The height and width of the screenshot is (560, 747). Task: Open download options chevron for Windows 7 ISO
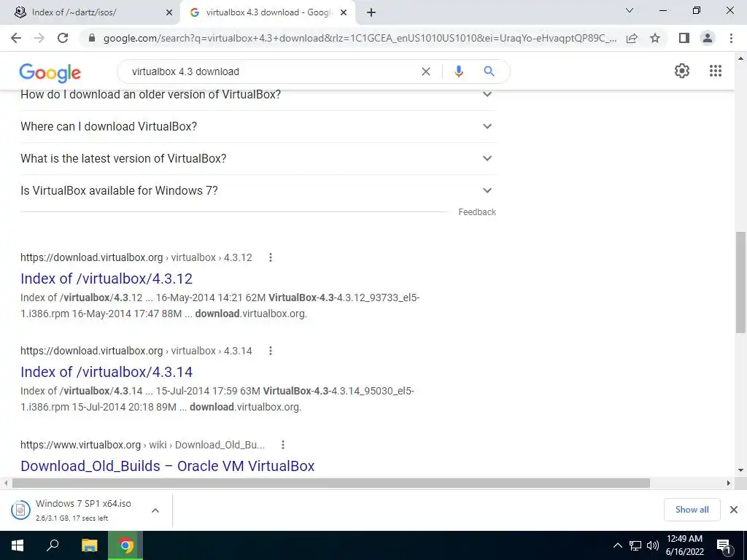pyautogui.click(x=155, y=510)
